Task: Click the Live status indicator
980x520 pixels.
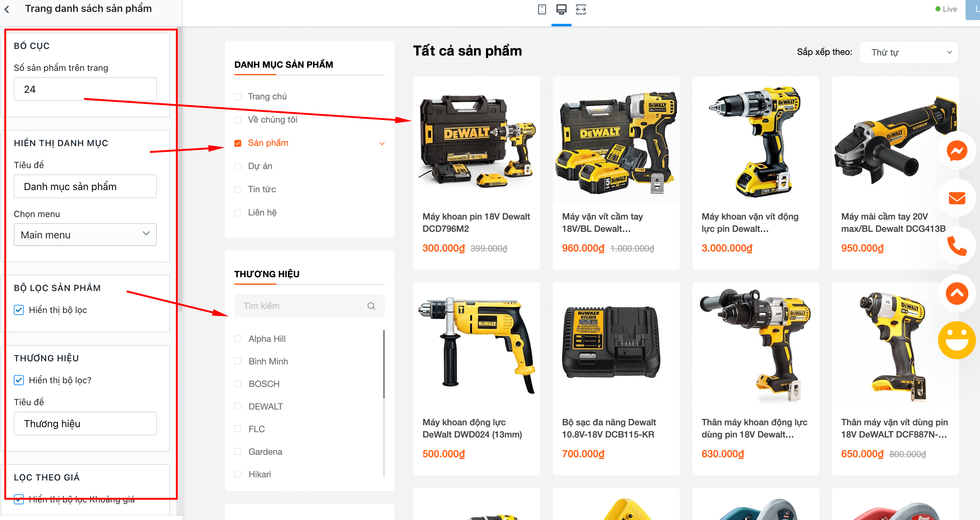Action: tap(946, 9)
